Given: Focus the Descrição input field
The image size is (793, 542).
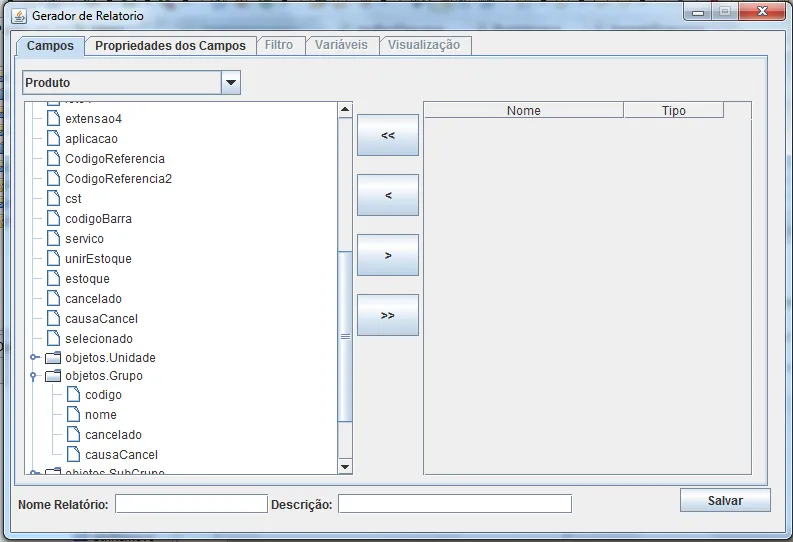Looking at the screenshot, I should (455, 504).
